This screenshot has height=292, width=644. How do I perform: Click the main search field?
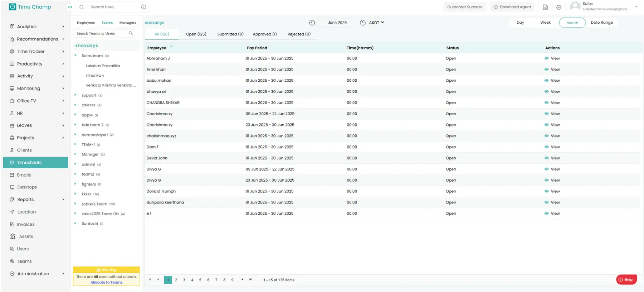[113, 7]
